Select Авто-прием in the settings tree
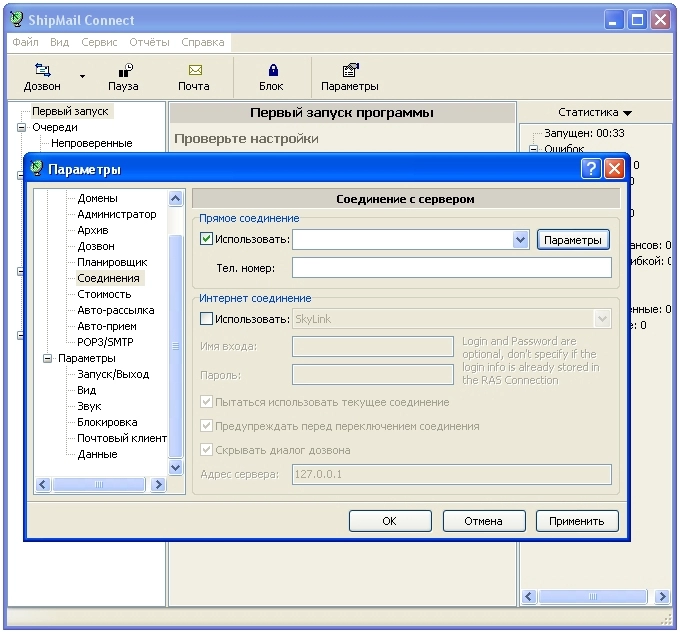This screenshot has width=680, height=634. point(107,326)
